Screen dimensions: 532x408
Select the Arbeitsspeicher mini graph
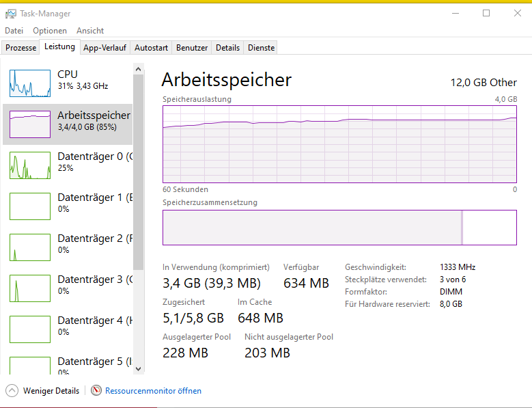point(30,124)
